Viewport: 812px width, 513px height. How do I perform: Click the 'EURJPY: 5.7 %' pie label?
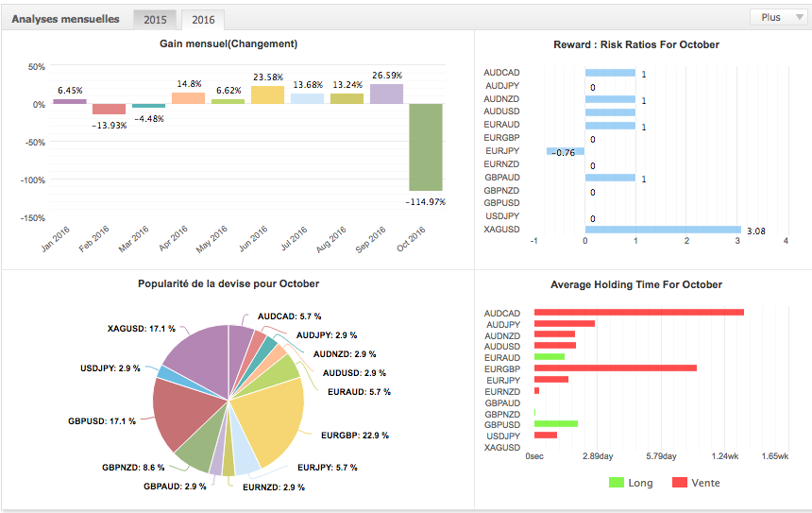pyautogui.click(x=328, y=468)
